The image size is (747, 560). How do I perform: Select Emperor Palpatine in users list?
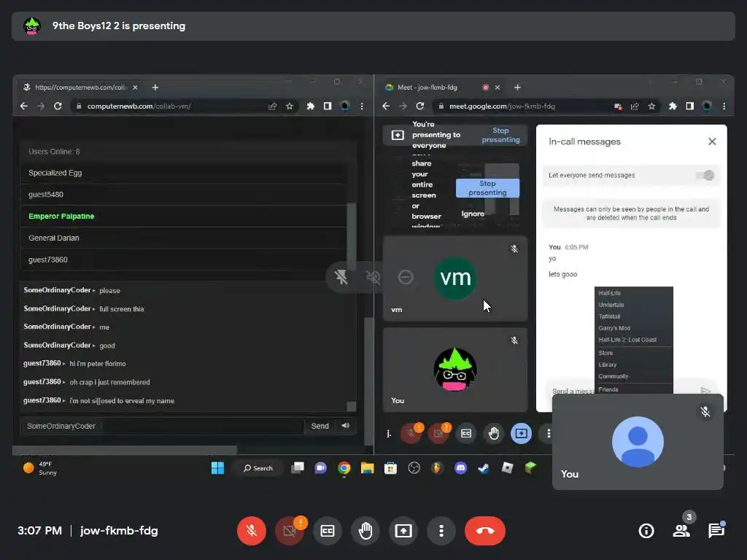(183, 216)
